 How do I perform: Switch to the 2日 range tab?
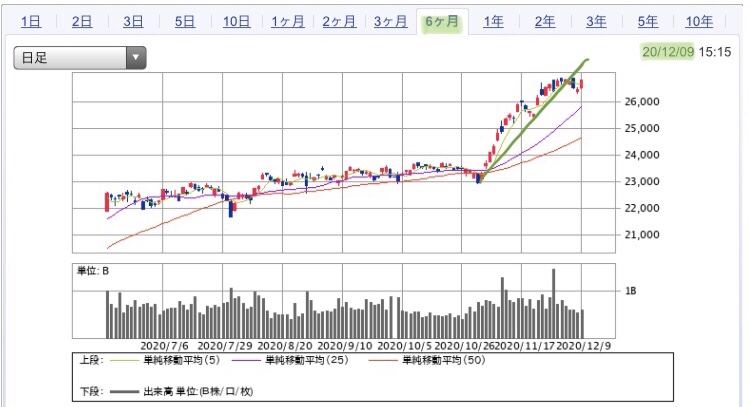pos(82,21)
